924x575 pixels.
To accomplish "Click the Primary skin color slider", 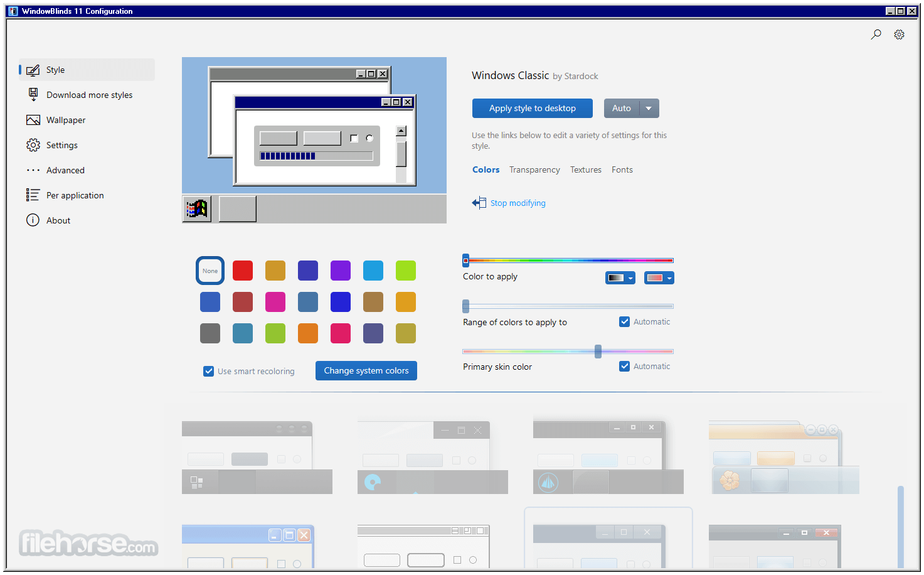I will click(x=568, y=351).
